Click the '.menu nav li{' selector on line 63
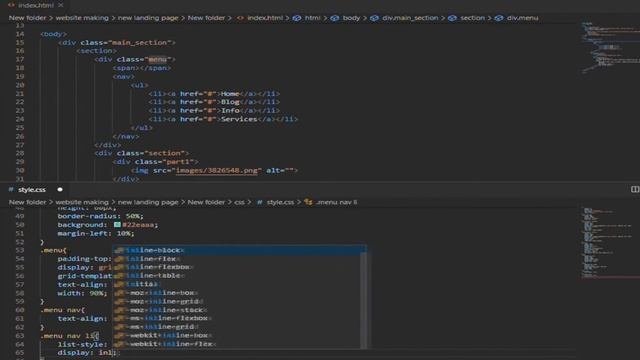This screenshot has height=360, width=640. [x=69, y=336]
